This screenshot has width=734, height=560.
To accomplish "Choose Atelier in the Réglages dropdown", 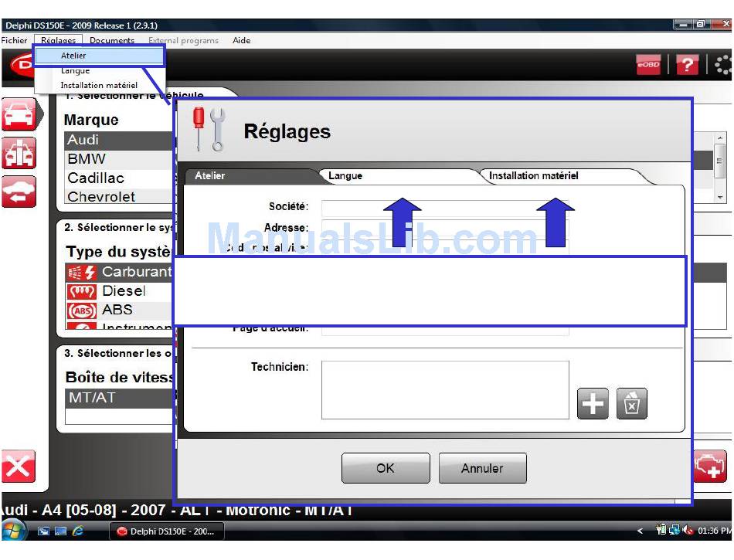I will tap(99, 56).
